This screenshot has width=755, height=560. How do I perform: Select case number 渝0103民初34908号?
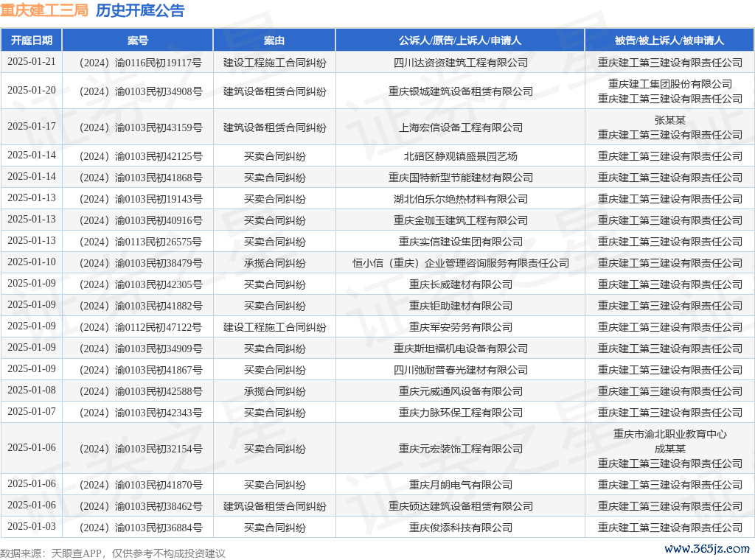141,91
